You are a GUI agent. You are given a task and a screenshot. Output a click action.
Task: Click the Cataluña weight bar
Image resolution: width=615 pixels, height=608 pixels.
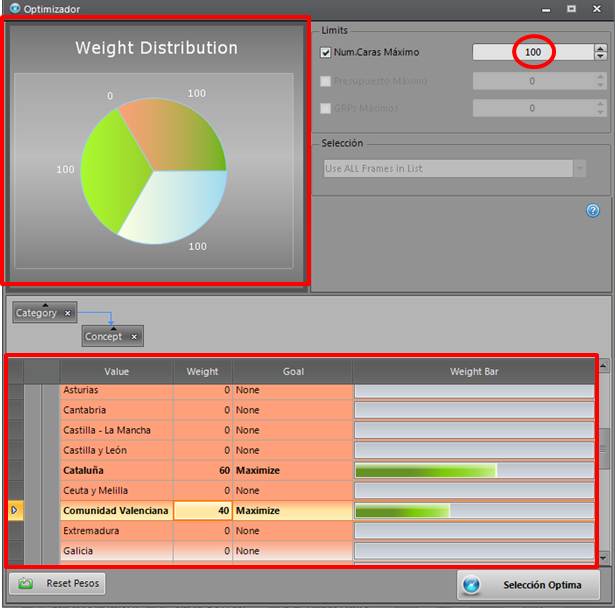(x=474, y=470)
